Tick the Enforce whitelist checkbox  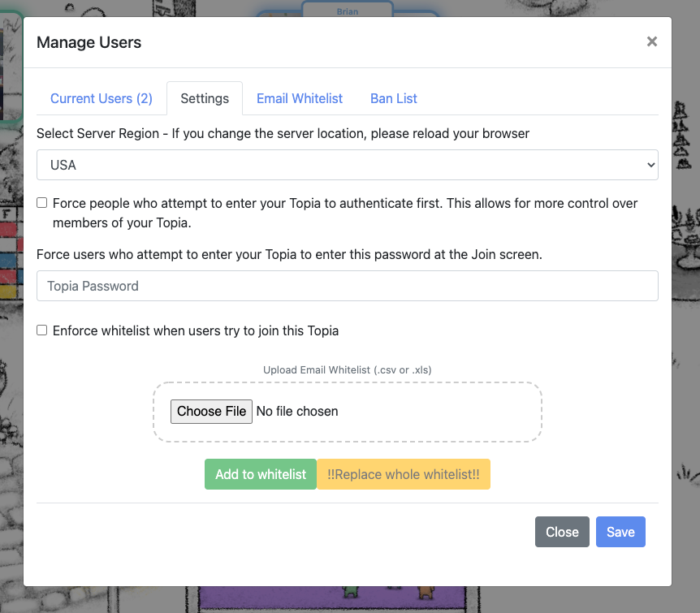[42, 330]
